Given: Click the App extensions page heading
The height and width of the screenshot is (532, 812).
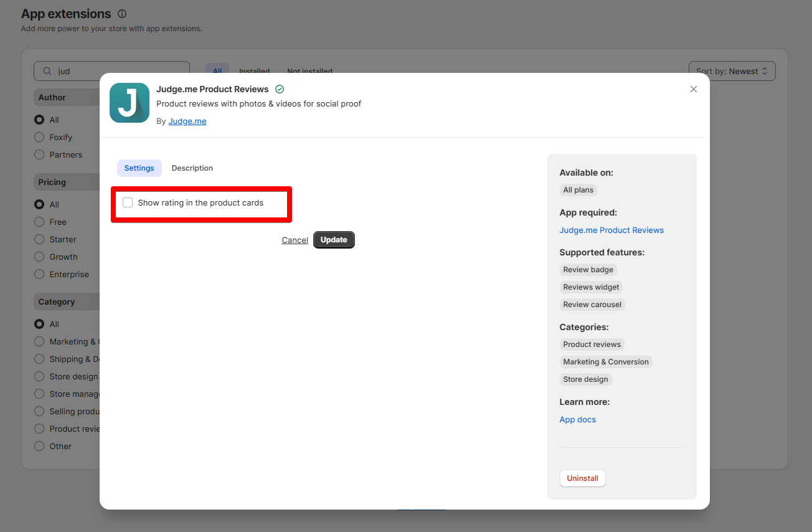Looking at the screenshot, I should [66, 14].
